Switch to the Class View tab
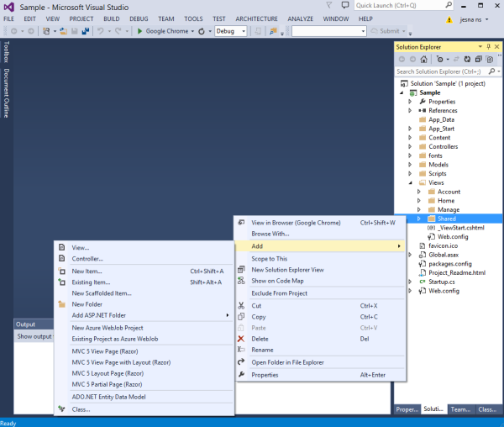504x427 pixels. click(x=487, y=409)
